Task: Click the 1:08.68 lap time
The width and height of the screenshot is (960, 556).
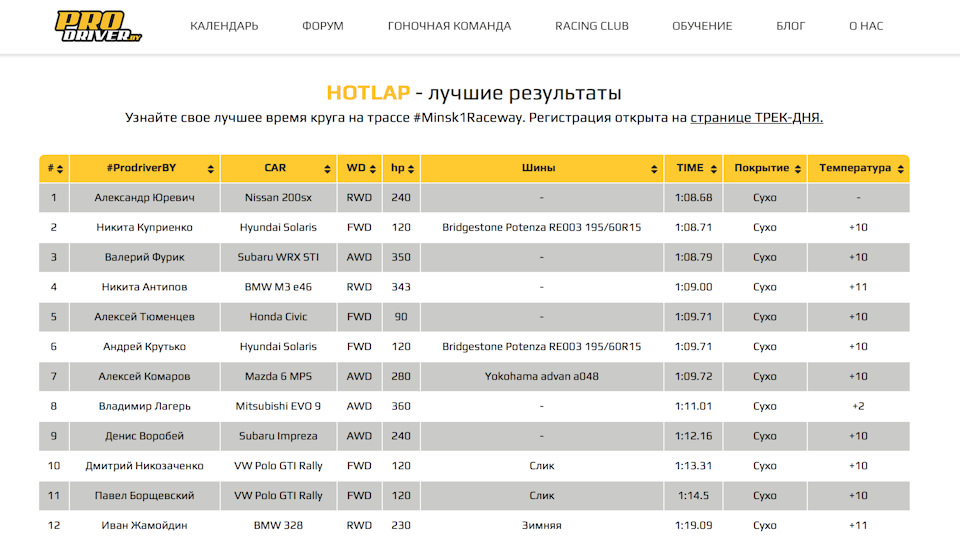Action: 694,198
